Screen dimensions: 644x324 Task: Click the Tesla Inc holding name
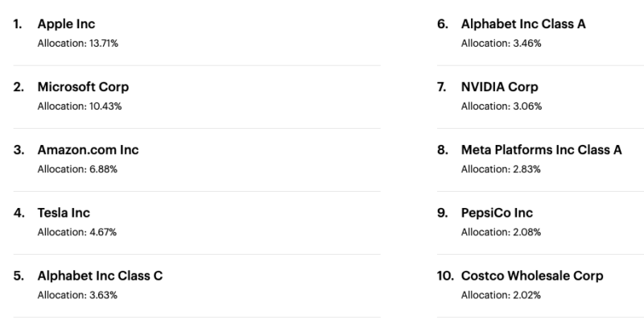point(64,213)
